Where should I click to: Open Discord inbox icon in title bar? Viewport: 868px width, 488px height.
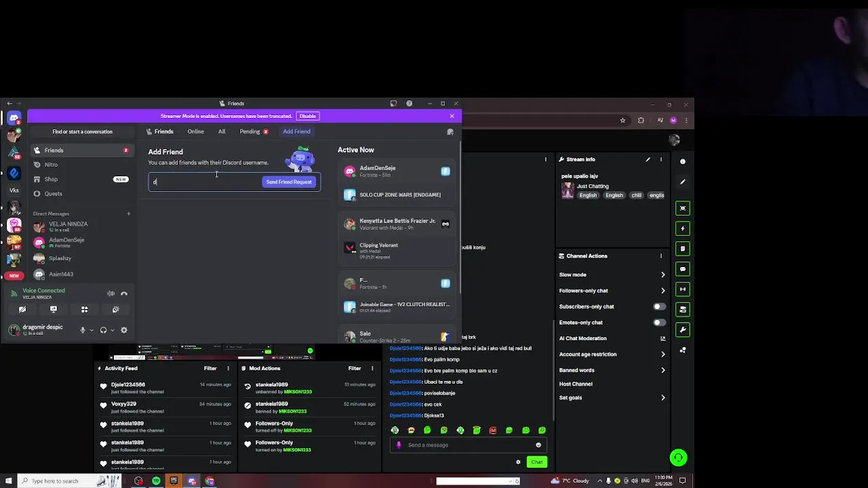pyautogui.click(x=393, y=104)
